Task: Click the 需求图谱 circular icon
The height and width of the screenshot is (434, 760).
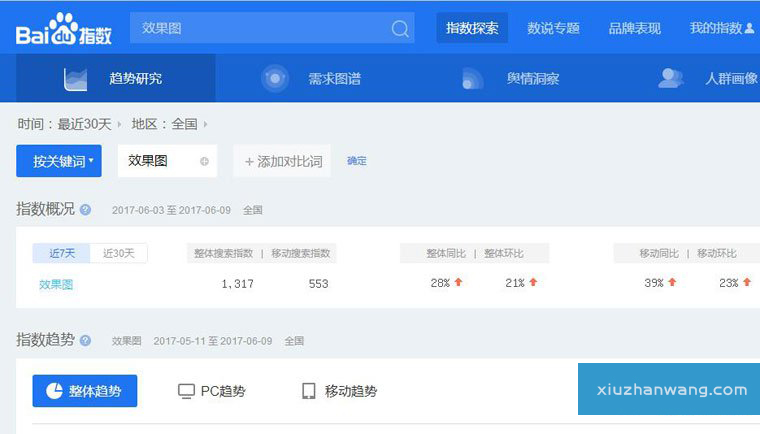Action: [275, 79]
